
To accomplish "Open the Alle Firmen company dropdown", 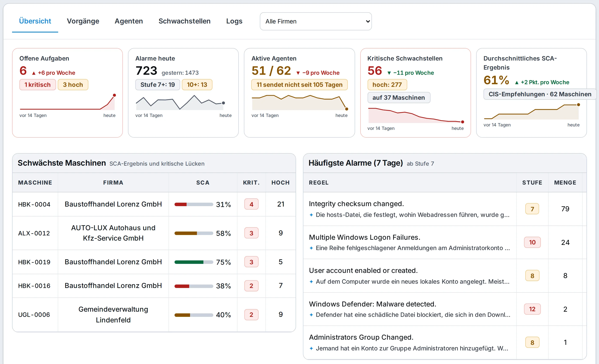I will 315,21.
